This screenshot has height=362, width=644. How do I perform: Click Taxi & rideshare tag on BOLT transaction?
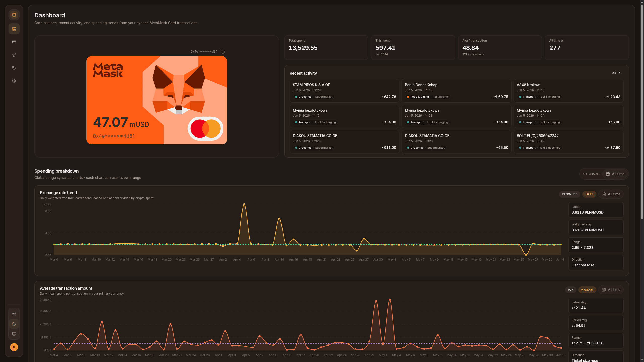pos(540,148)
